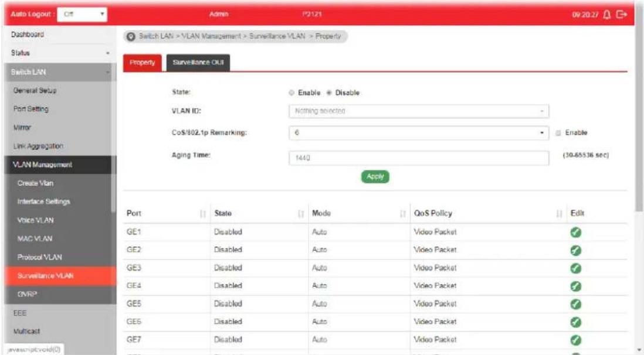Open MAC VLAN page
644x355 pixels.
pos(35,239)
